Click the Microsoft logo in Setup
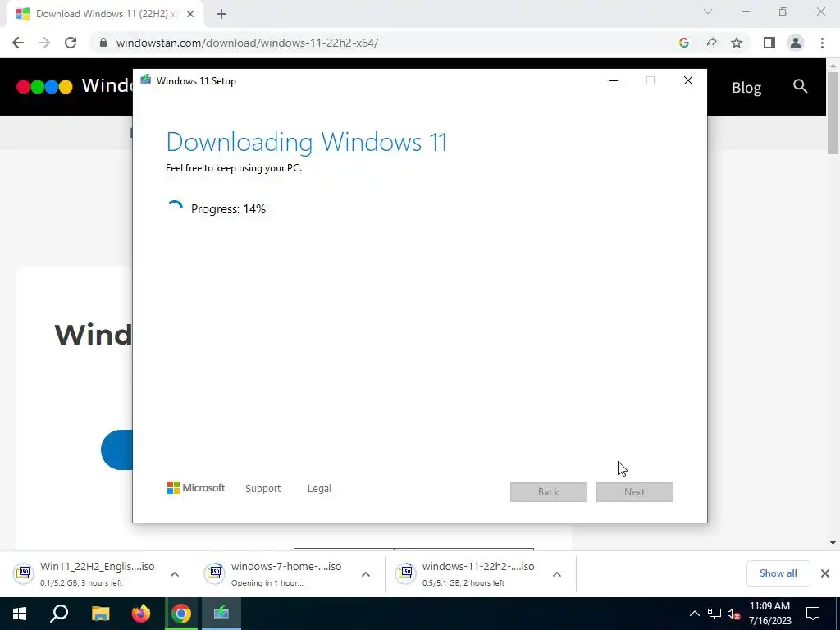 195,488
